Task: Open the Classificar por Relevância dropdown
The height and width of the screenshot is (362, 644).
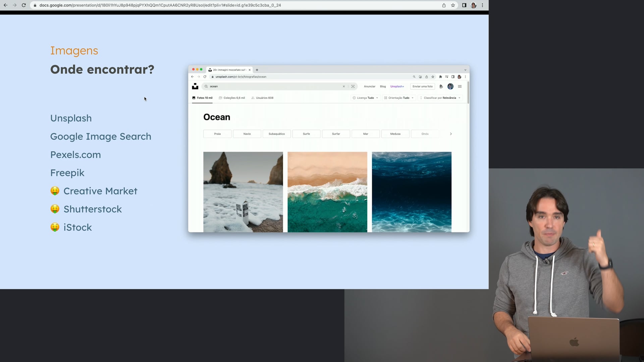Action: (440, 98)
